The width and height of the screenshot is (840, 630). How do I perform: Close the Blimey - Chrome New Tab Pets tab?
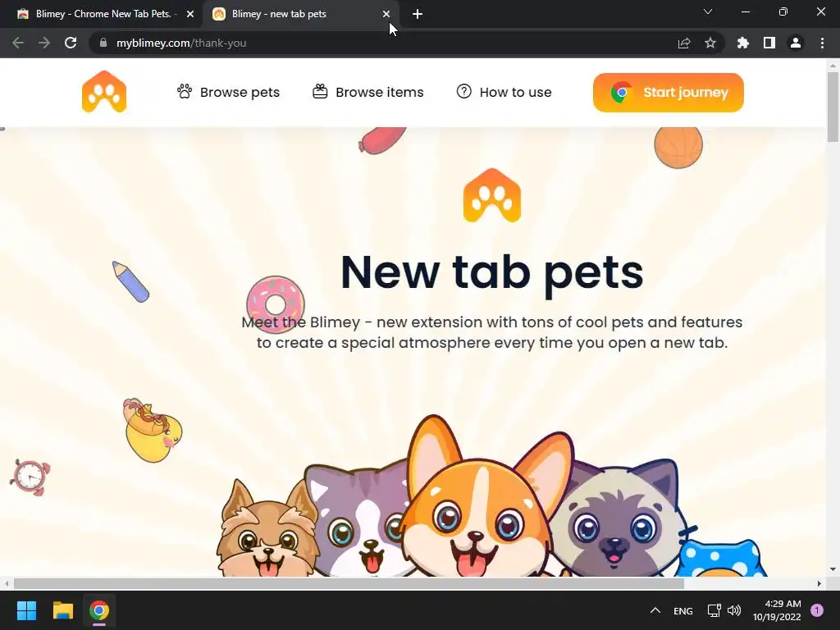coord(190,15)
